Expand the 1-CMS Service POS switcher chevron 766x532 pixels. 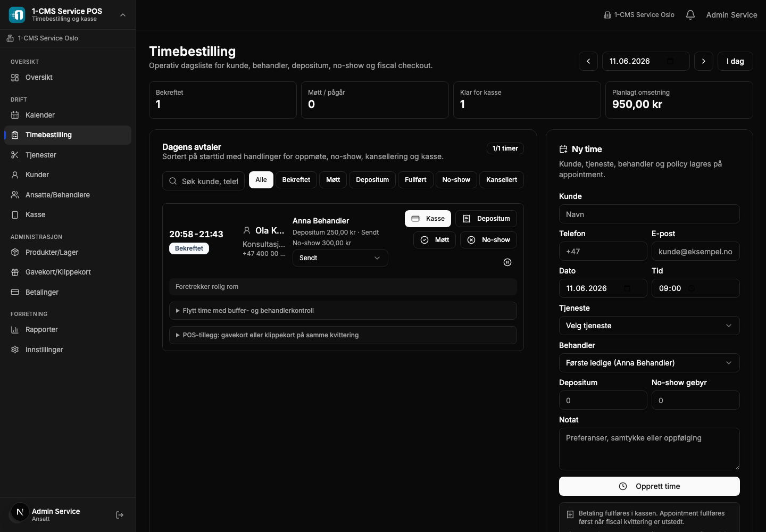(123, 15)
